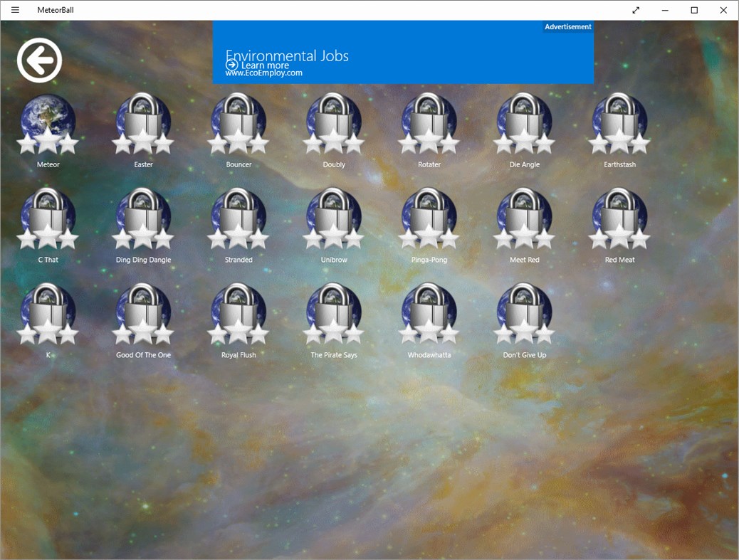739x560 pixels.
Task: Go back with the circular arrow button
Action: click(x=40, y=60)
